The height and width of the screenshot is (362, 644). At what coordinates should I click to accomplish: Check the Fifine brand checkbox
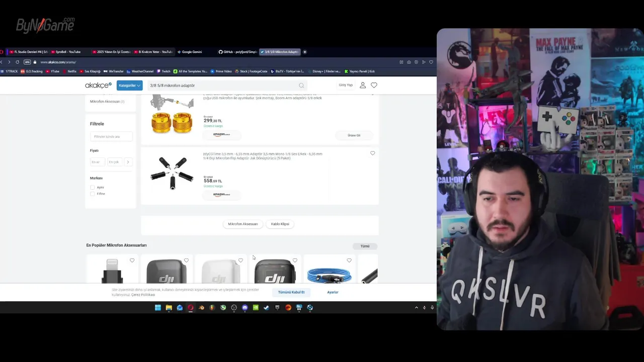[93, 194]
